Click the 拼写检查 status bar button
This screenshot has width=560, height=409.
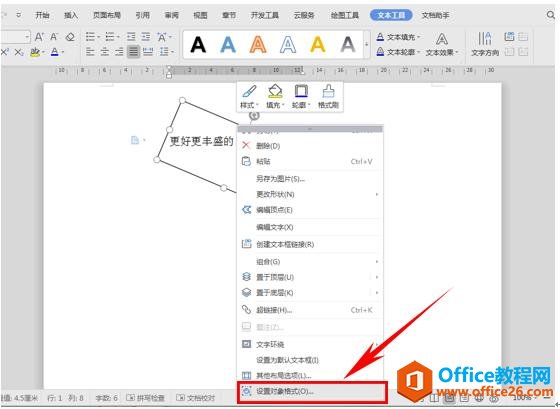click(146, 398)
